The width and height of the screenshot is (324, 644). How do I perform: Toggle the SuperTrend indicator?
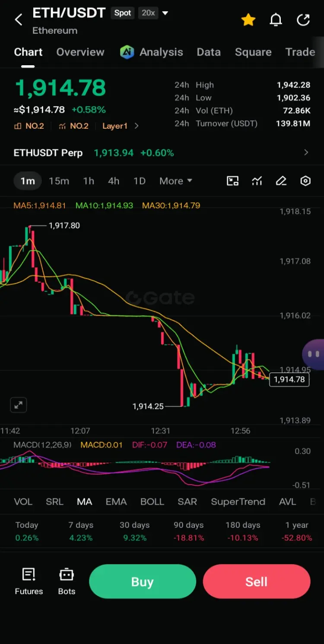click(238, 502)
